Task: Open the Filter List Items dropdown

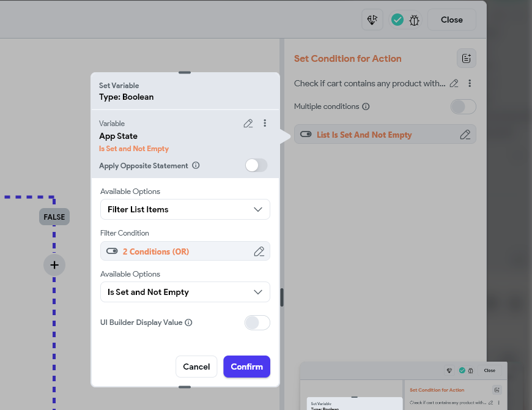Action: coord(185,209)
